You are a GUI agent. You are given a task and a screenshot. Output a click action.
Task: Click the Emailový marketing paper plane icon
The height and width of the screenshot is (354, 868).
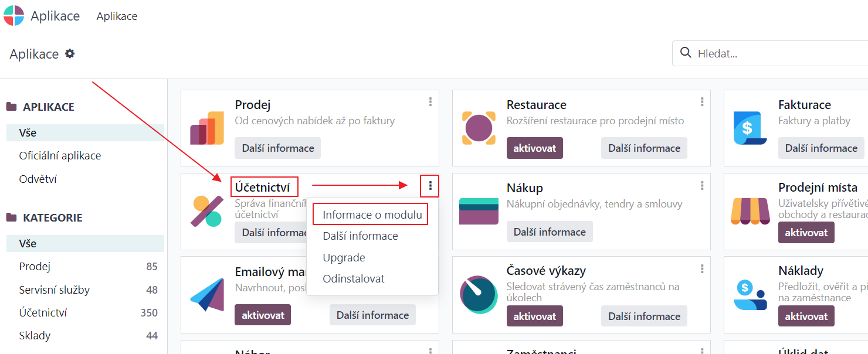207,295
